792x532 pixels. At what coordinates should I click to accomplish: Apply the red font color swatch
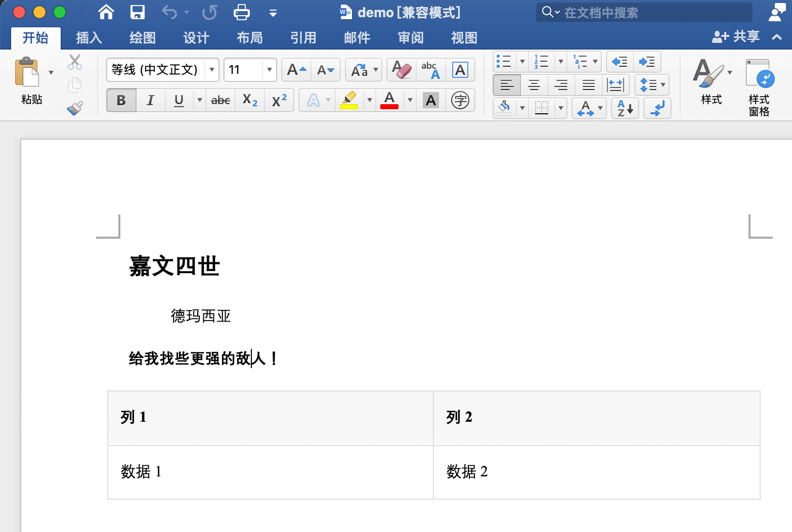(x=389, y=100)
